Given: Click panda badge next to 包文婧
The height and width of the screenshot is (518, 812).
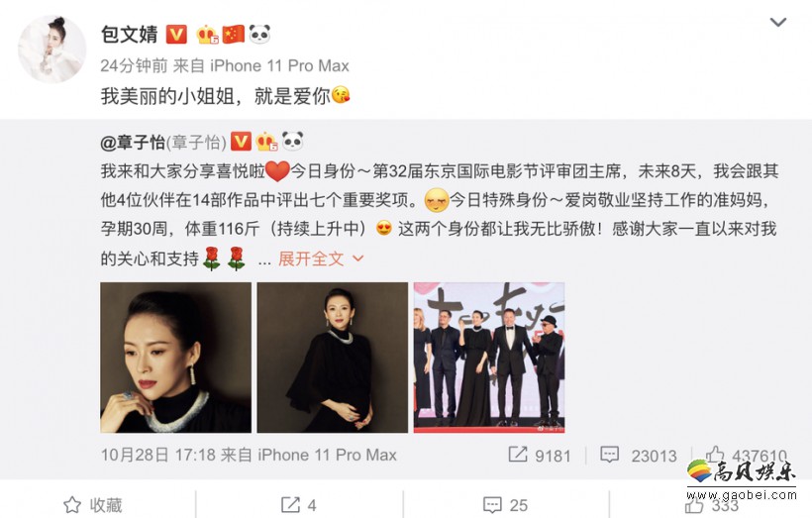Looking at the screenshot, I should click(259, 35).
